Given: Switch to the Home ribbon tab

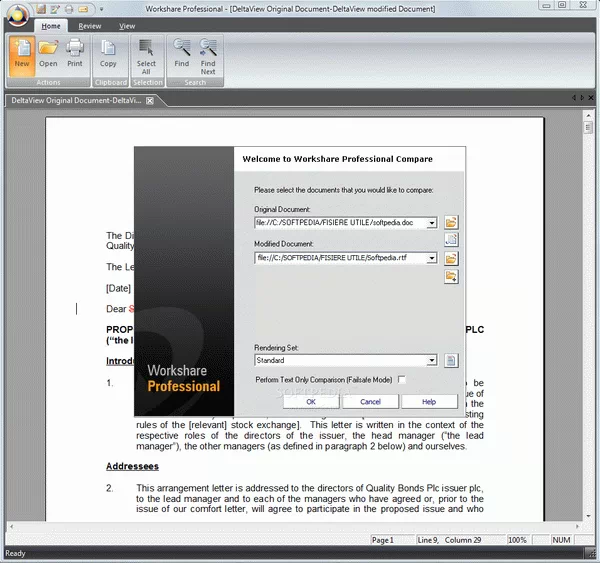Looking at the screenshot, I should pos(51,26).
